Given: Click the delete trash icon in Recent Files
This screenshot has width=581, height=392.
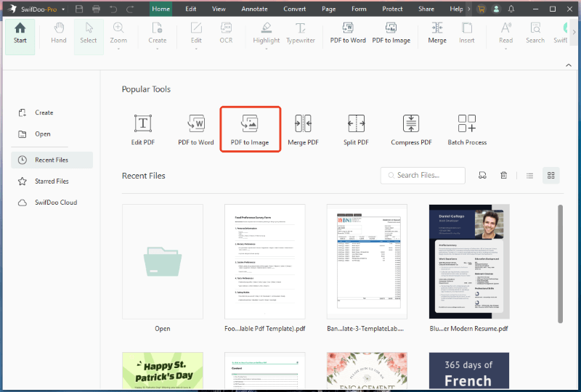Looking at the screenshot, I should coord(503,175).
